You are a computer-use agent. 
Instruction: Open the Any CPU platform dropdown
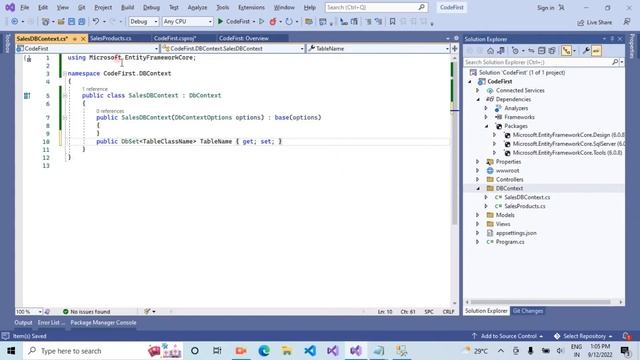(187, 21)
